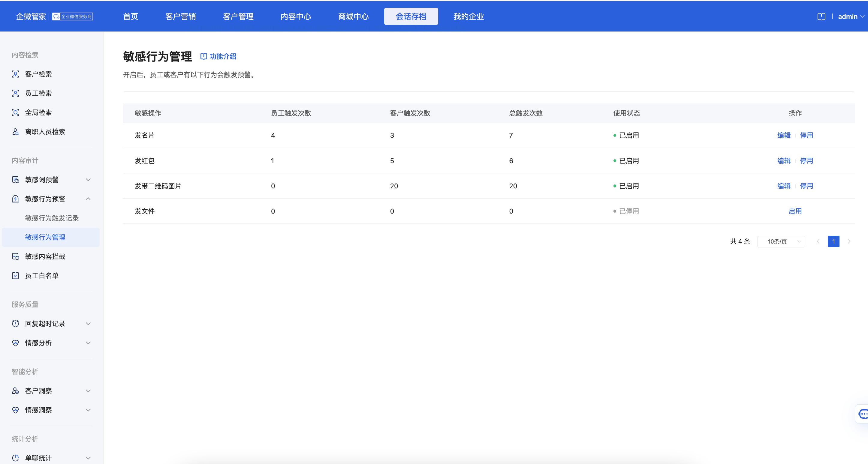This screenshot has width=868, height=464.
Task: Click the book icon beside admin
Action: pos(821,16)
